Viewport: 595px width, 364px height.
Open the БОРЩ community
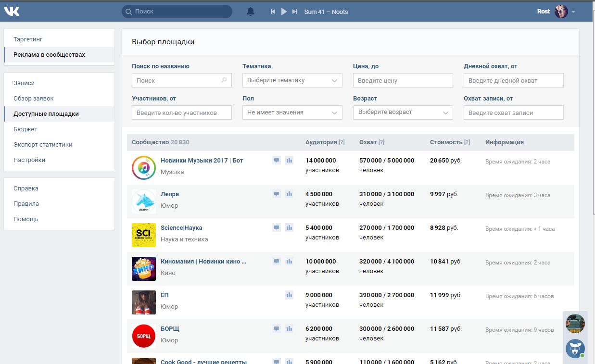(x=170, y=329)
